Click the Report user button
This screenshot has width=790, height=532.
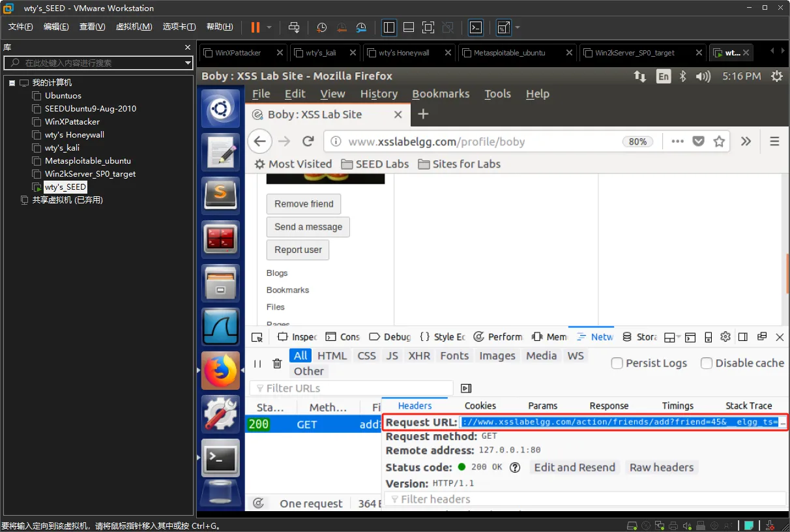[x=298, y=250]
